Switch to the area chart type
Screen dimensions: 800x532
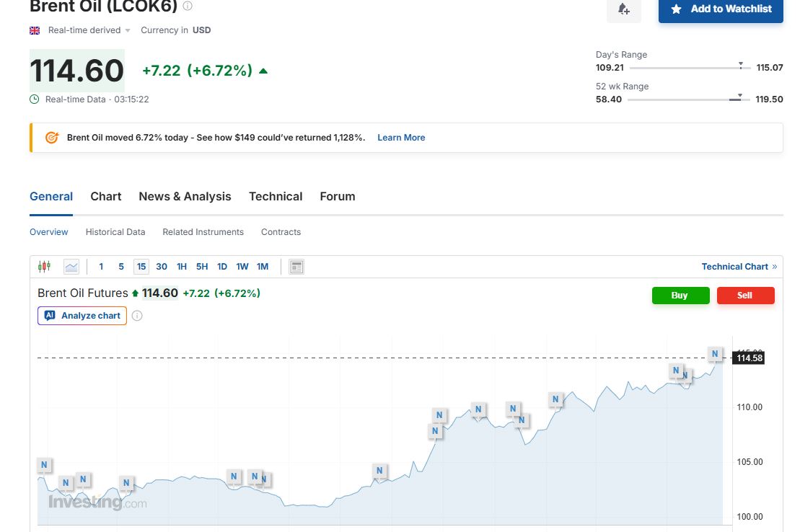pos(71,267)
